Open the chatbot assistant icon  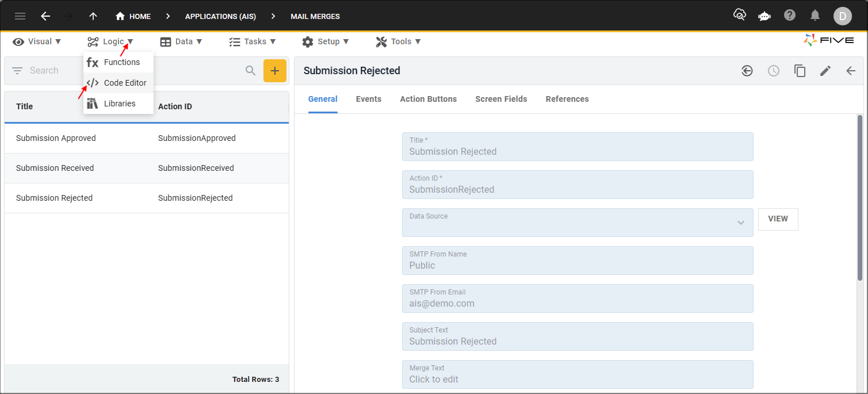point(764,16)
